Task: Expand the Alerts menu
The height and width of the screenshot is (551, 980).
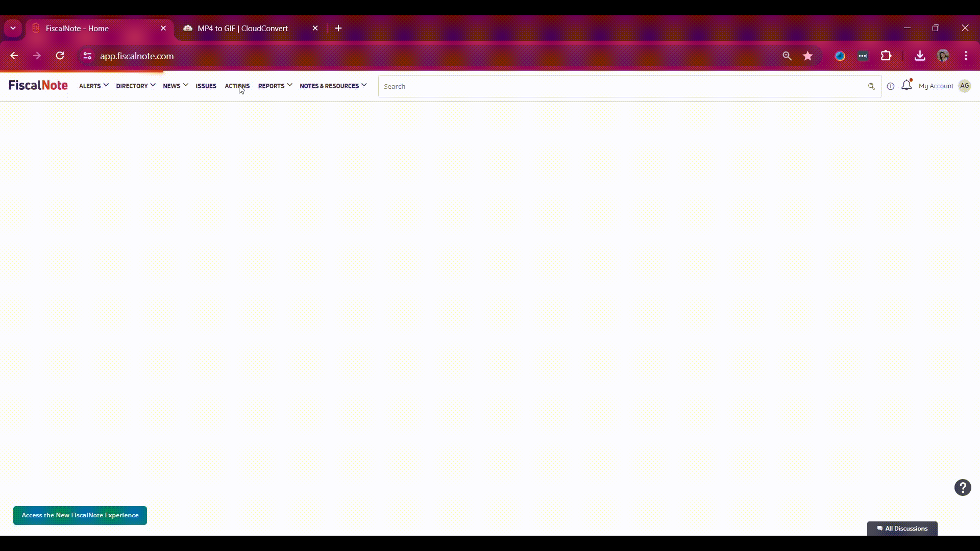Action: (93, 86)
